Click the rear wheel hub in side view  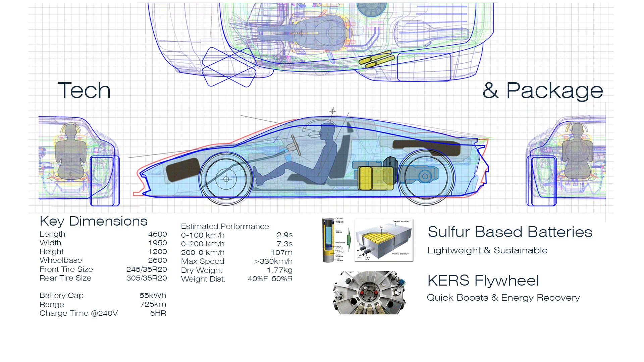point(425,176)
